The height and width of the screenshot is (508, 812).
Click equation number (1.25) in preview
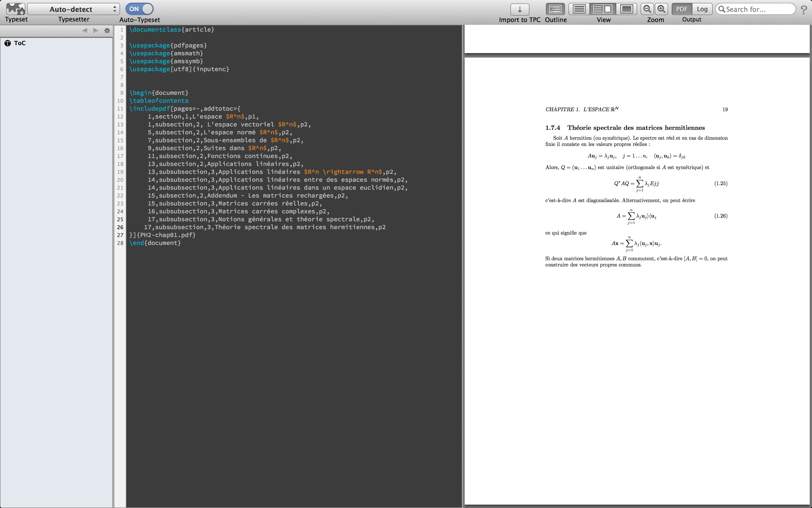tap(721, 183)
